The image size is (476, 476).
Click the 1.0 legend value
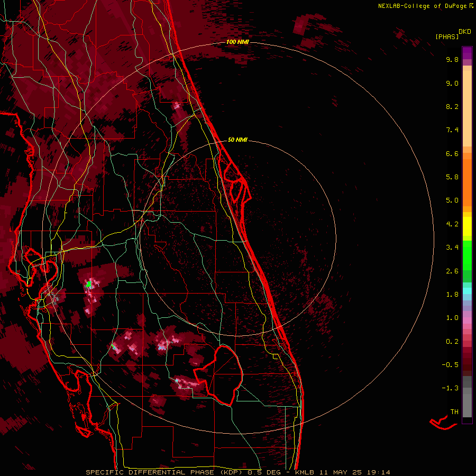(x=452, y=318)
